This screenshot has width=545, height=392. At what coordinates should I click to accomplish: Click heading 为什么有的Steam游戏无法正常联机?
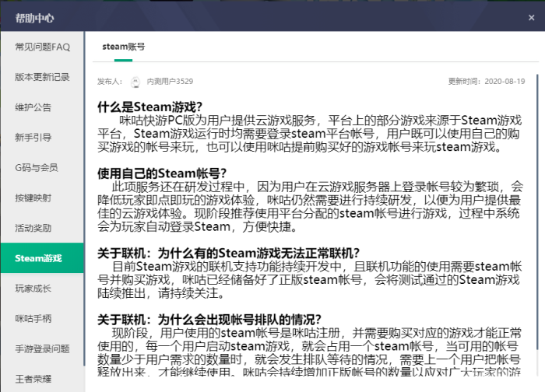click(x=258, y=253)
